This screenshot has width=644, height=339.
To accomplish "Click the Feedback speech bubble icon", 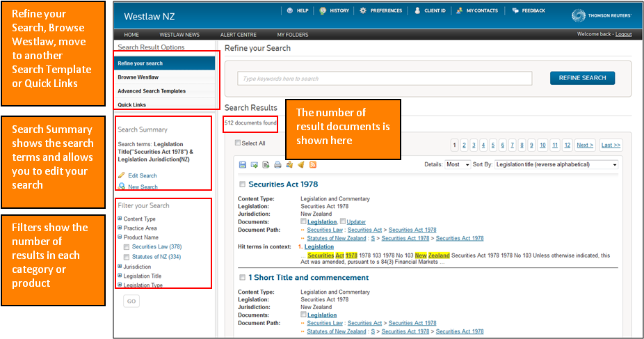I will (x=515, y=10).
